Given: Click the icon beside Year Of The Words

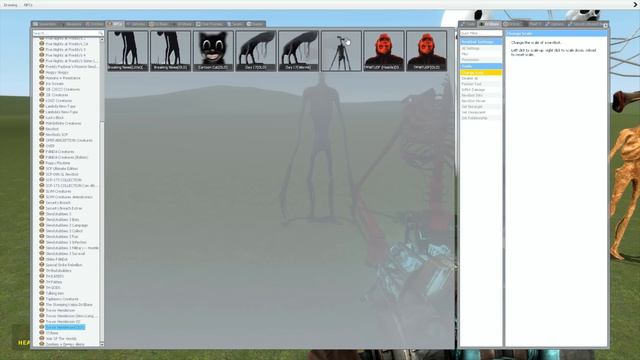Looking at the screenshot, I should (42, 338).
